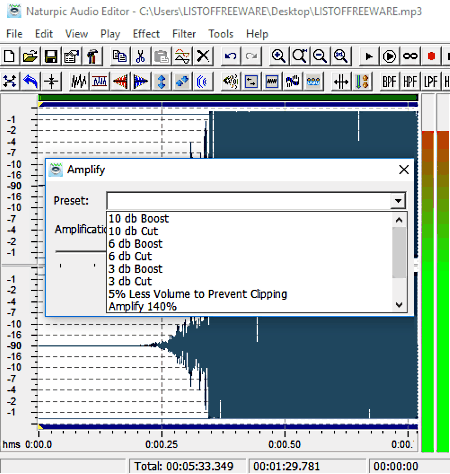Screen dimensions: 450x474
Task: Zoom to selection with magnifier icon
Action: 299,56
